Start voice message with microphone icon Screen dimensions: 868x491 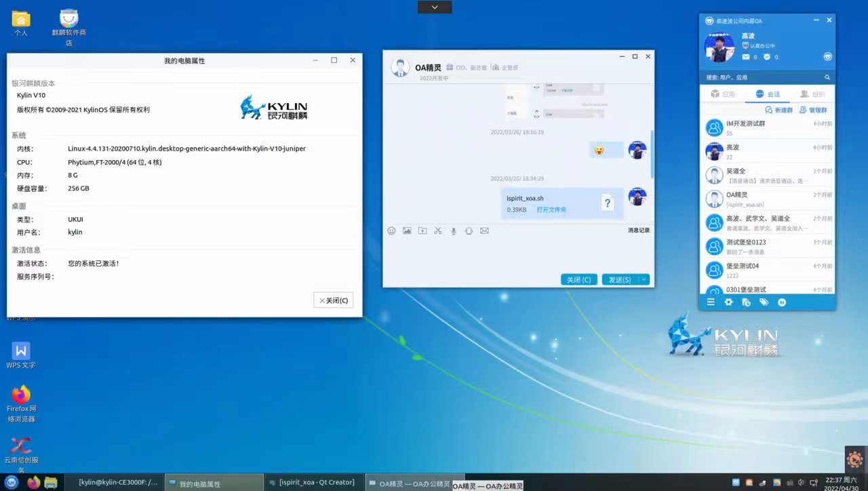[x=454, y=231]
